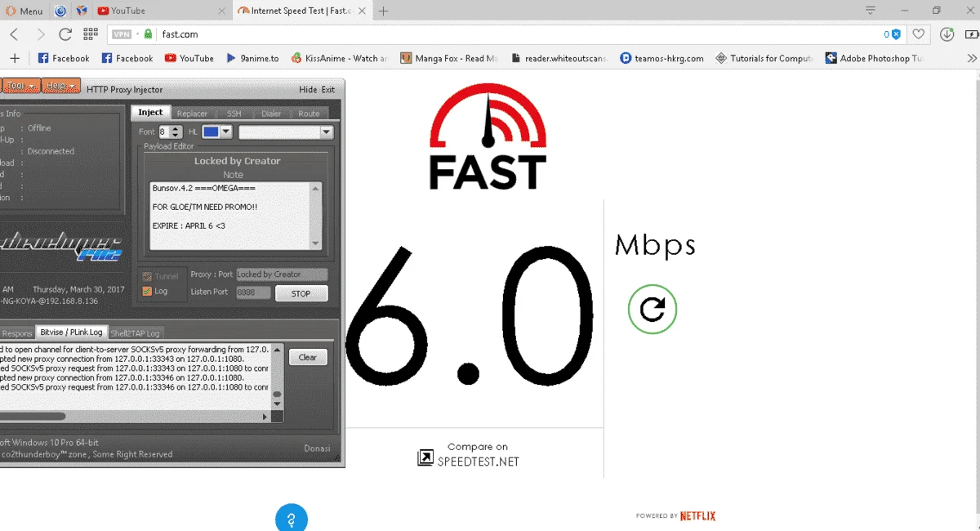Click the first pinned tab icon
Image resolution: width=980 pixels, height=531 pixels.
click(61, 11)
